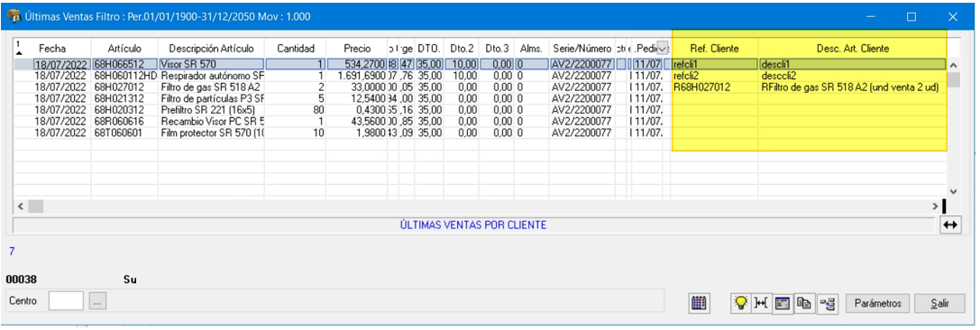This screenshot has width=980, height=330.
Task: Select article code 68R060616
Action: [x=124, y=120]
